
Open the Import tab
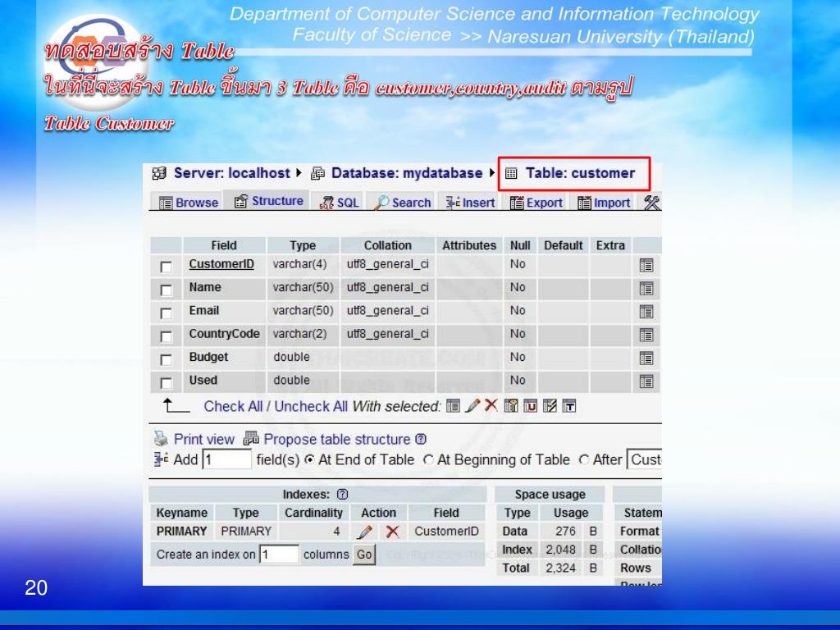(x=603, y=203)
